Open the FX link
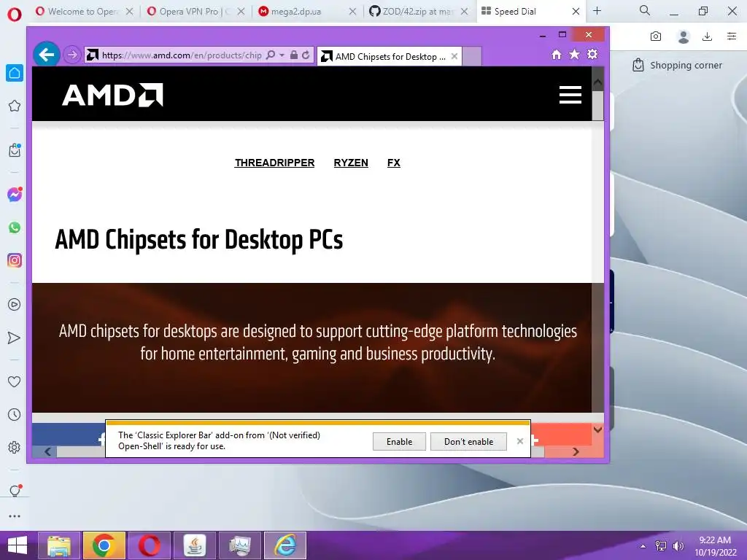The width and height of the screenshot is (747, 560). [393, 163]
